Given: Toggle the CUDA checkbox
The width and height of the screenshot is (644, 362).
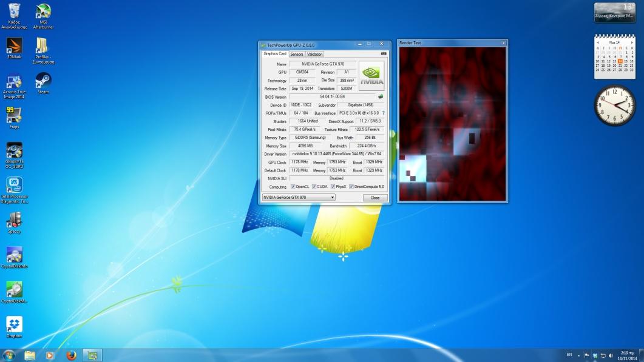Looking at the screenshot, I should [314, 187].
